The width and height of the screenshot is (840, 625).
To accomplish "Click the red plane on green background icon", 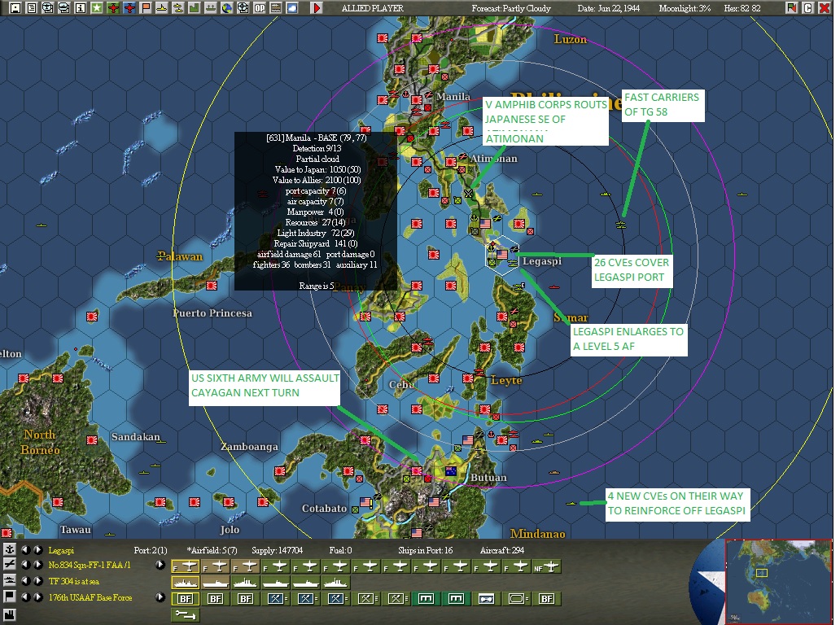I will tap(113, 7).
